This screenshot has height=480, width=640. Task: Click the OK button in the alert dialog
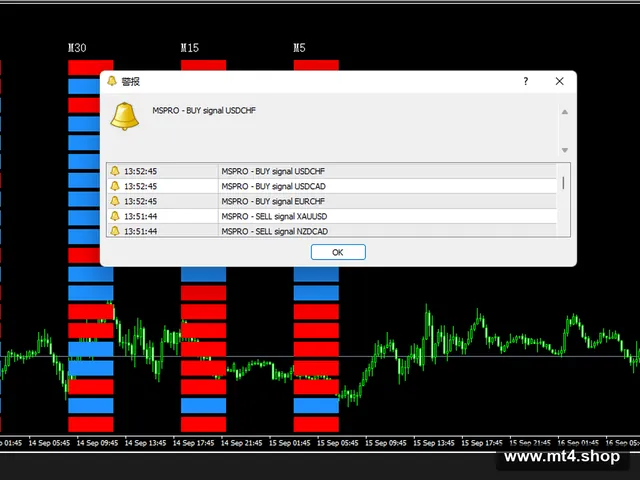(x=338, y=252)
